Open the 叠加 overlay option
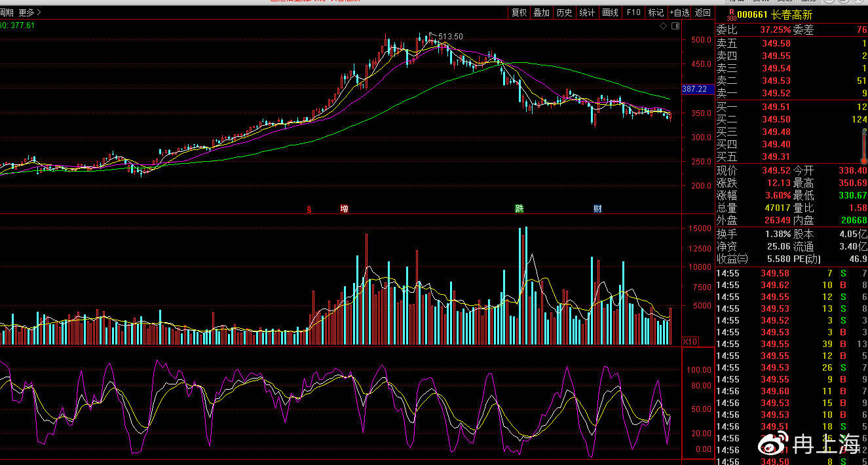 point(541,12)
